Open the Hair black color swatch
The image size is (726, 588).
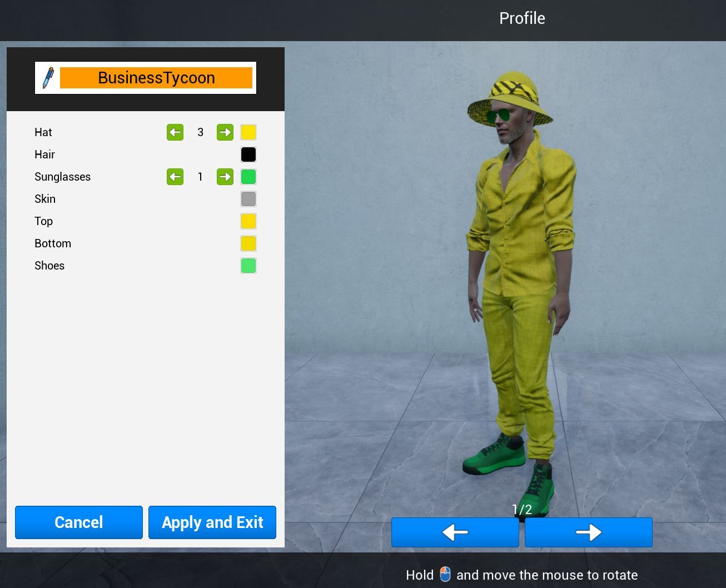[248, 155]
